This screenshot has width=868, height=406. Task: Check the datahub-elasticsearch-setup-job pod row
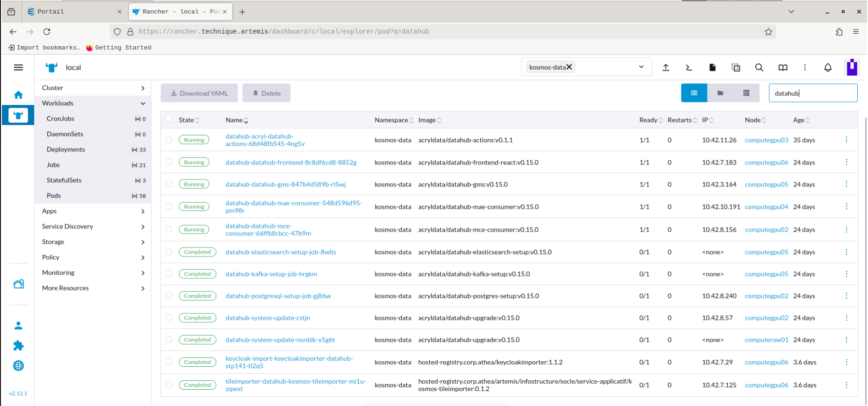point(169,251)
